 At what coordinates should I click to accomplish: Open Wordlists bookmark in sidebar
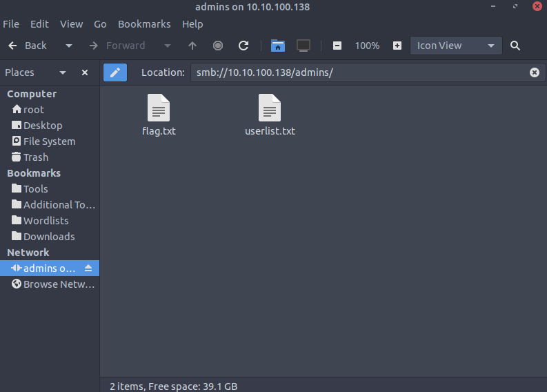click(46, 221)
